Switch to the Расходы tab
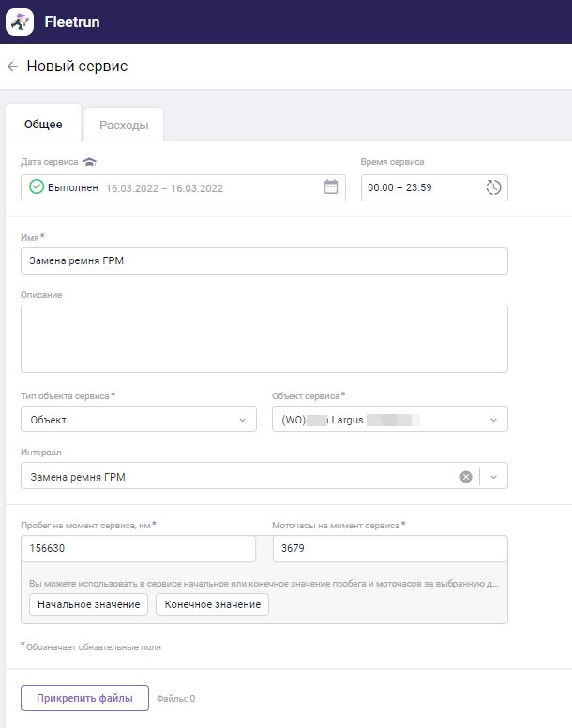This screenshot has height=728, width=572. pyautogui.click(x=124, y=126)
